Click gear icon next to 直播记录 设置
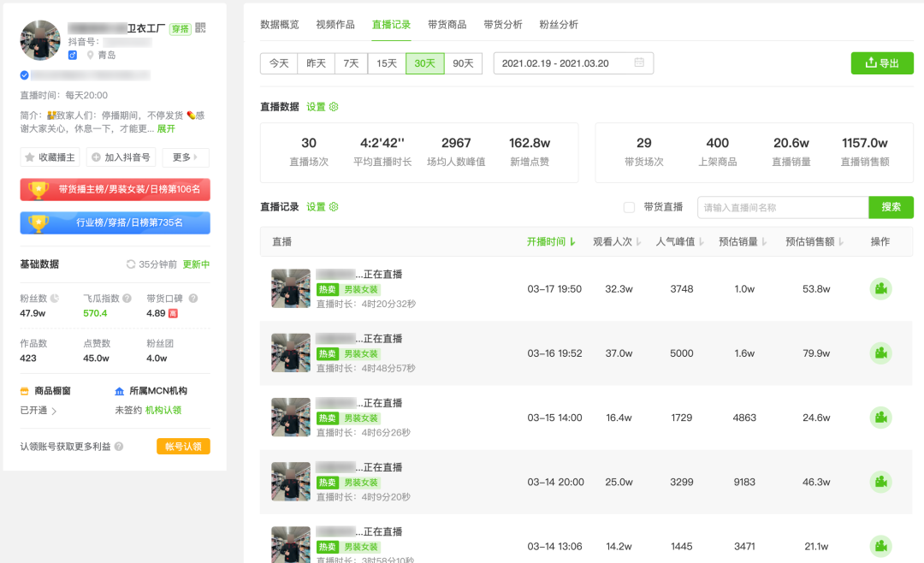The width and height of the screenshot is (924, 563). pos(334,207)
